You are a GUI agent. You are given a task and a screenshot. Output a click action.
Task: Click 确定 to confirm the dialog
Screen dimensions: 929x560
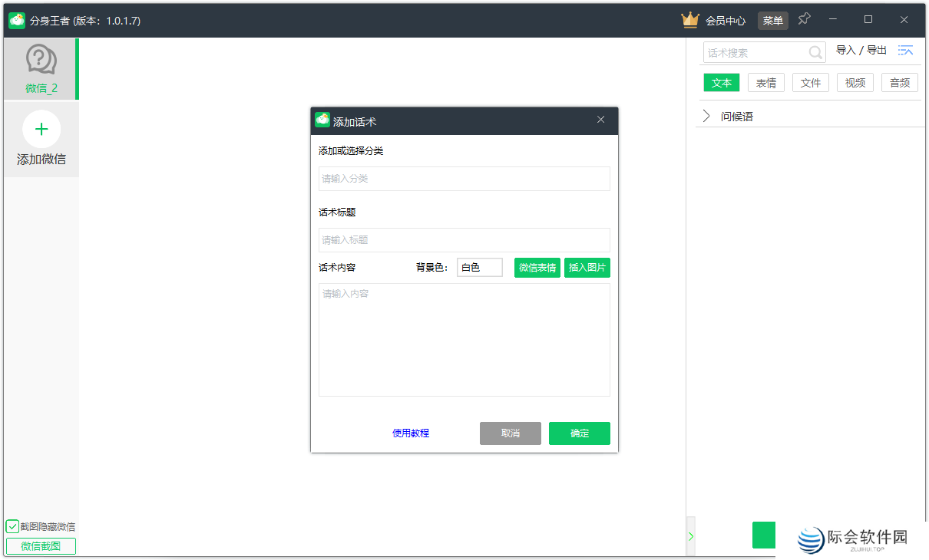[x=579, y=433]
